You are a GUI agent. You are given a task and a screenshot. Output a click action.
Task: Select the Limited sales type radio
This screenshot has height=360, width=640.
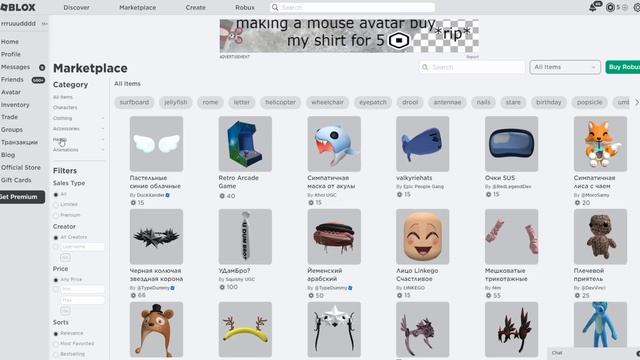coord(56,204)
